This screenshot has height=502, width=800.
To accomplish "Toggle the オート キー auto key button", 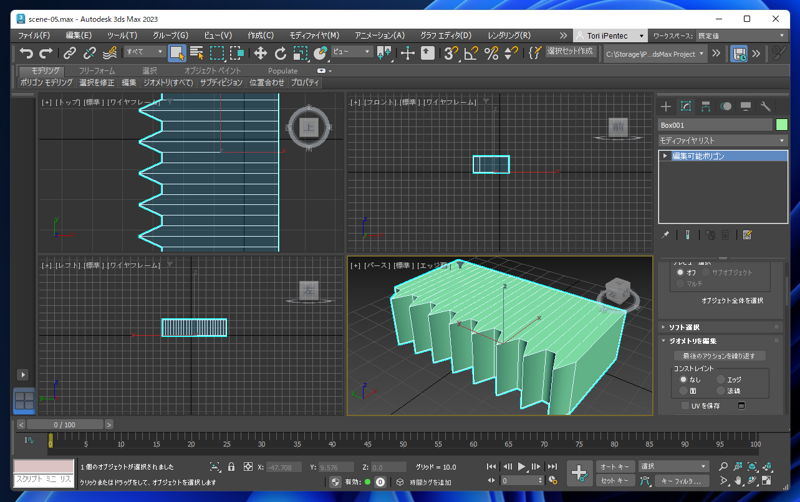I will [615, 466].
